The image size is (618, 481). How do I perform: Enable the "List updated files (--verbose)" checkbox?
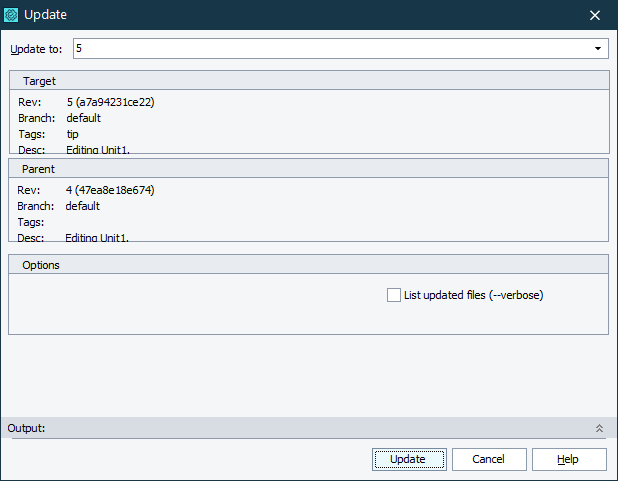(x=394, y=295)
